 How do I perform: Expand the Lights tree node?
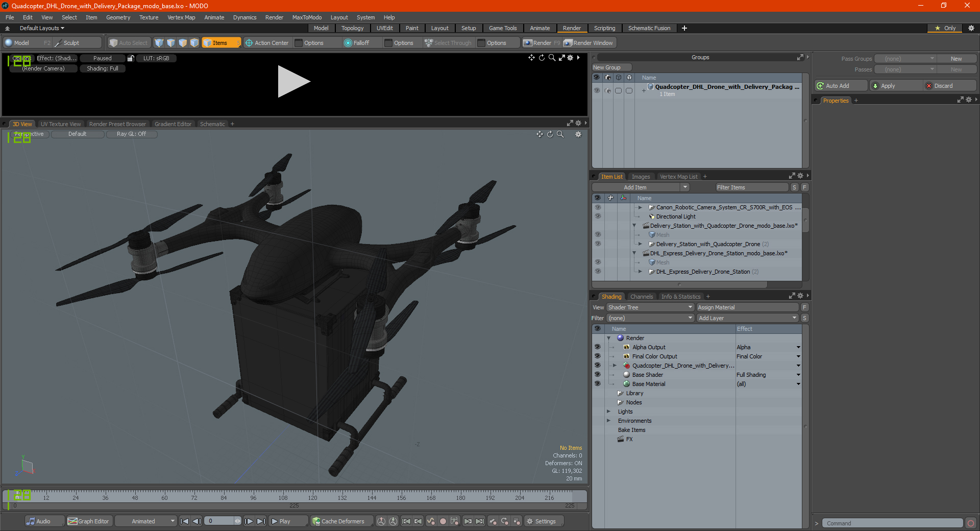[608, 412]
